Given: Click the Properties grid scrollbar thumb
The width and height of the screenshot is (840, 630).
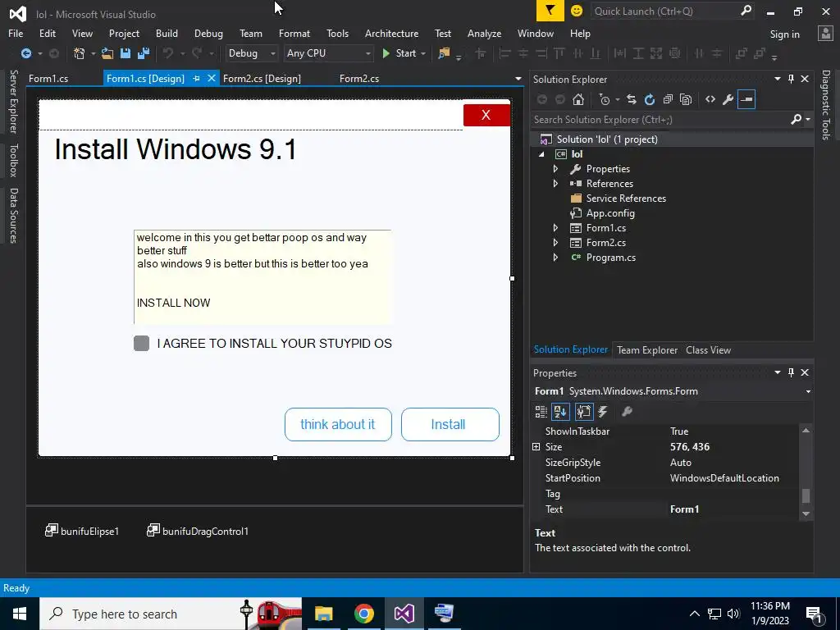Looking at the screenshot, I should click(x=806, y=495).
